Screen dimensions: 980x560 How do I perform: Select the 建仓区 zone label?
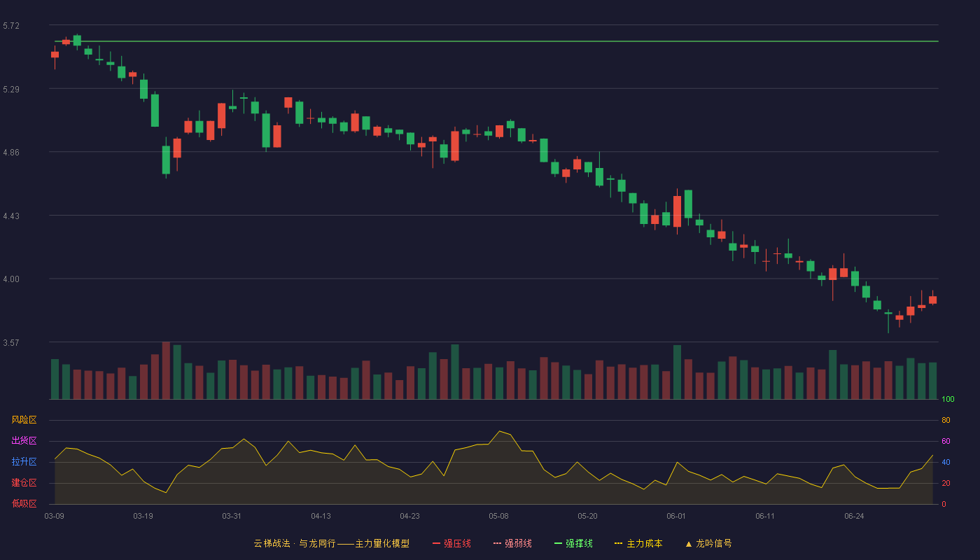click(24, 483)
